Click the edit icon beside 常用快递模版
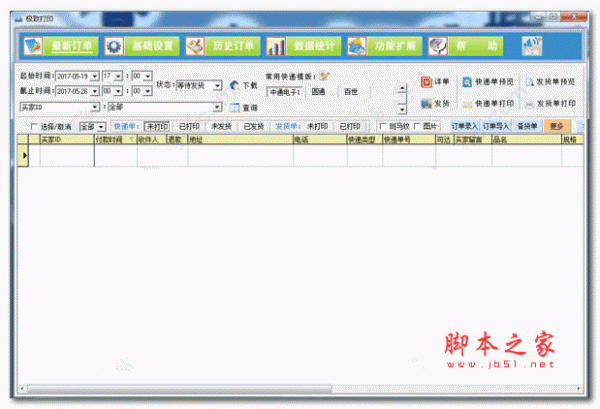 click(x=324, y=76)
